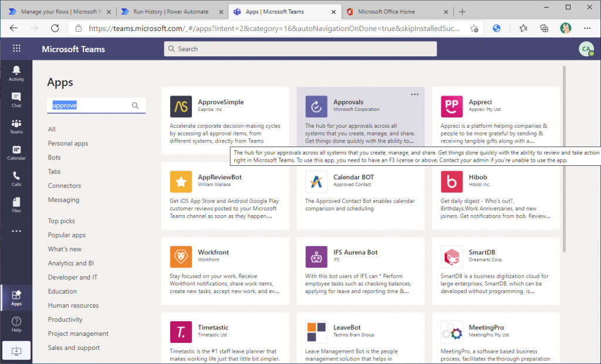Filter by Bots category
The height and width of the screenshot is (364, 601).
click(54, 158)
